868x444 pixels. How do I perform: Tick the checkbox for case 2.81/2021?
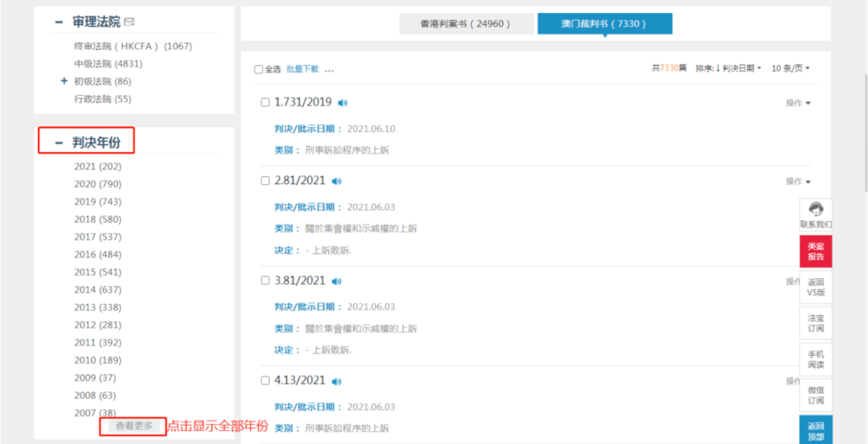coord(265,181)
